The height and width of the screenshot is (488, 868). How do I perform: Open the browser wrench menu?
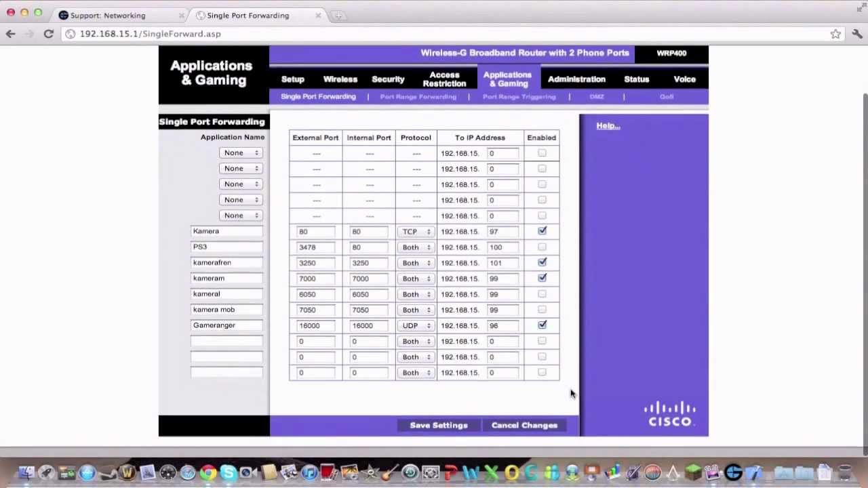click(x=857, y=34)
